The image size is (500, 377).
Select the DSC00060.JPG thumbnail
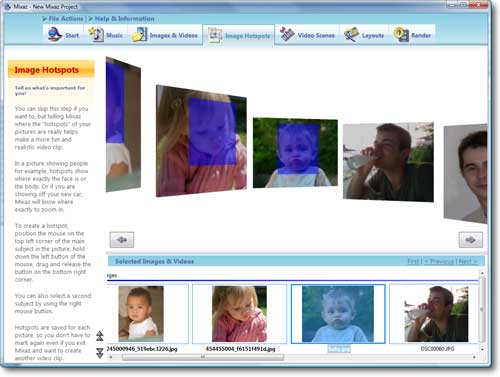(x=436, y=314)
